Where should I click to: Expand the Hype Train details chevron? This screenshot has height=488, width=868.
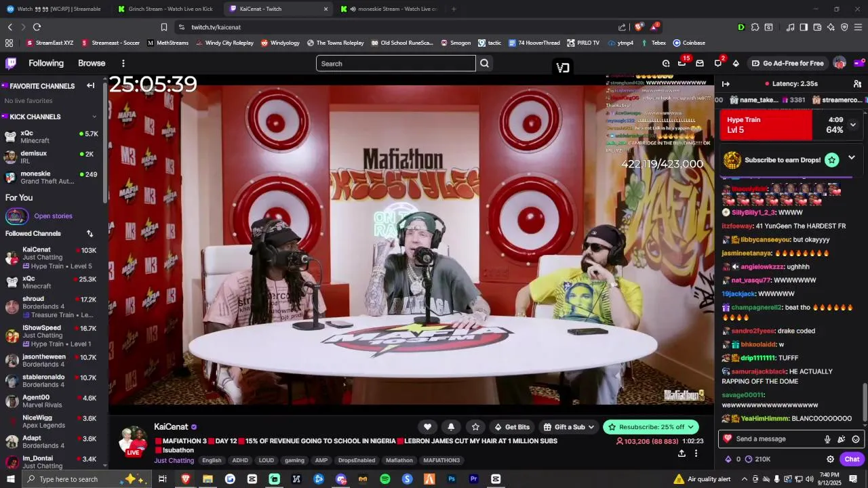853,125
